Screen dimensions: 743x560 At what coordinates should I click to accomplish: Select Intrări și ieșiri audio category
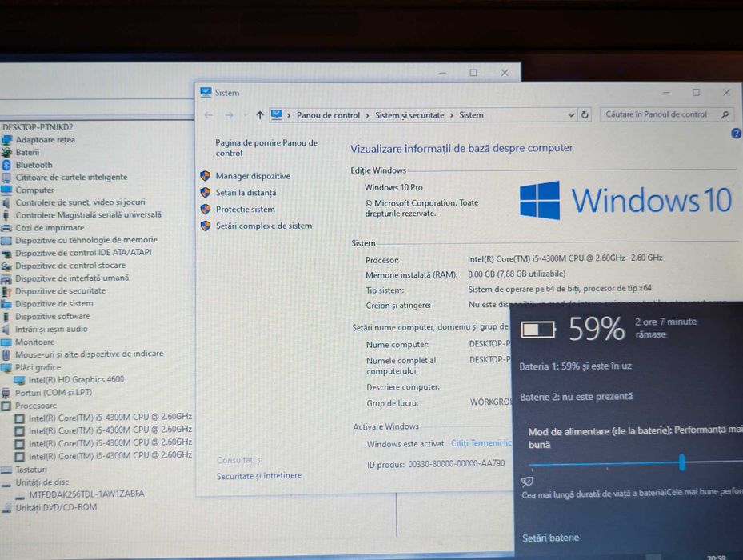click(x=51, y=329)
